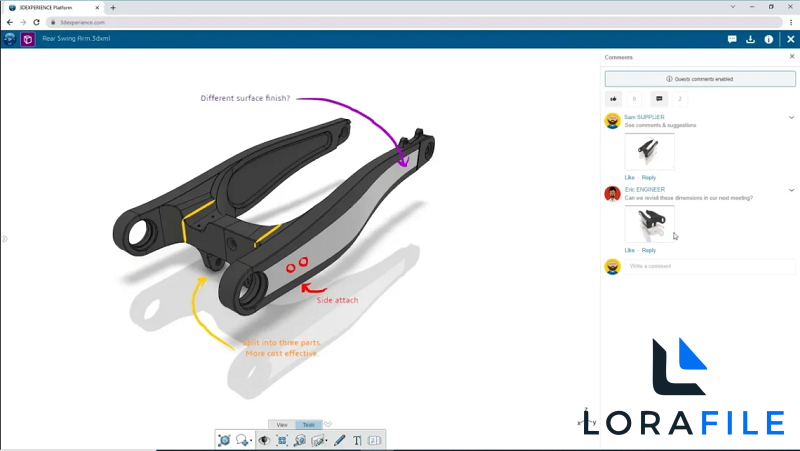Focus the Write a comment field
Screen dimensions: 800x451
pos(710,266)
